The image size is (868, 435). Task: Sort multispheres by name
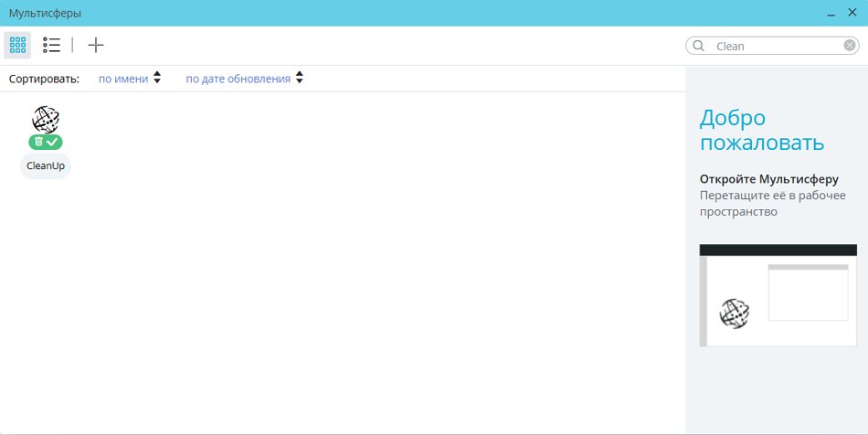coord(123,79)
